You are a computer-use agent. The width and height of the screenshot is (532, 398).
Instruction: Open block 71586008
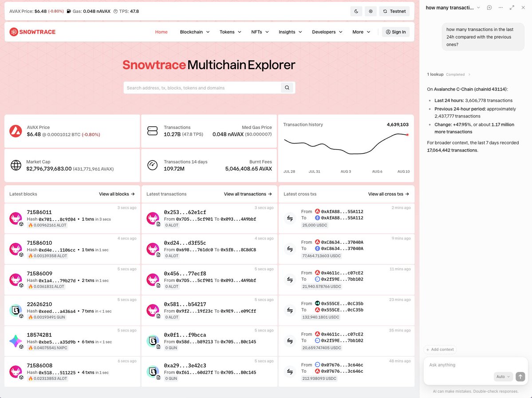point(39,366)
